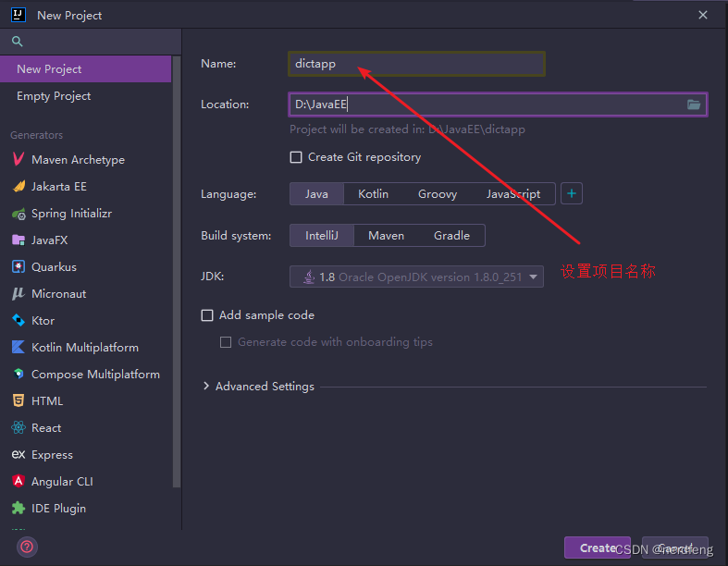
Task: Click the Create button
Action: click(x=598, y=548)
